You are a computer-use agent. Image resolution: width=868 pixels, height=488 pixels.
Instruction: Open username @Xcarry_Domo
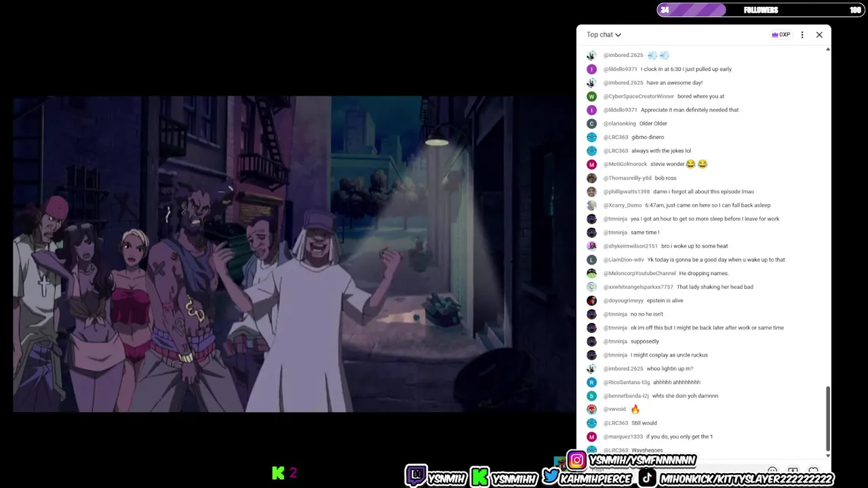pos(623,205)
